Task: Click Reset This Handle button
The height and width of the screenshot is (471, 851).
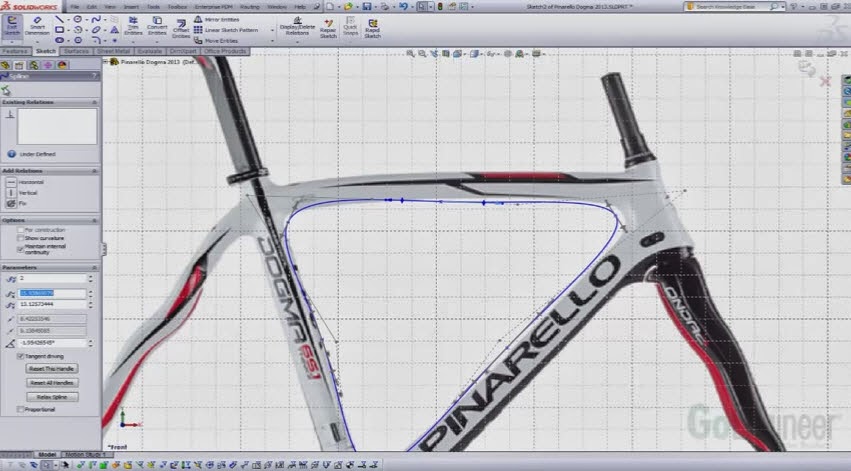Action: point(52,368)
